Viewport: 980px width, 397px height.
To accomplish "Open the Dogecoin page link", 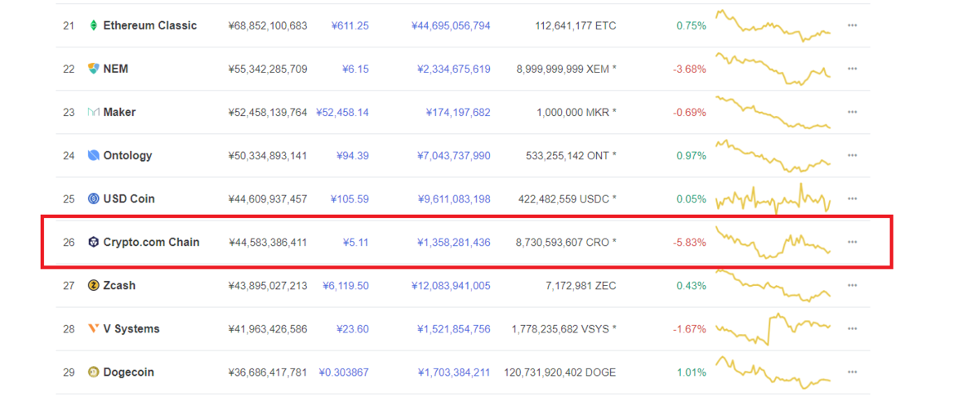I will [x=128, y=372].
